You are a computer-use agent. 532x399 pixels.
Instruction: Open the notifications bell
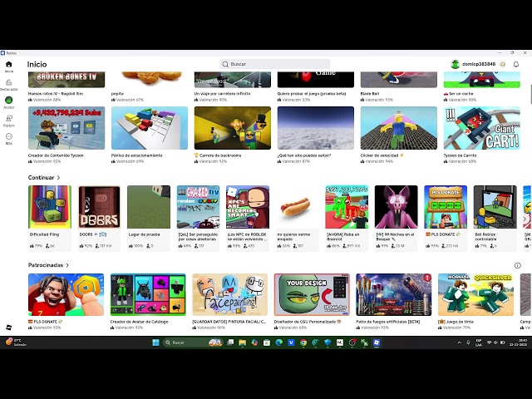(x=516, y=64)
